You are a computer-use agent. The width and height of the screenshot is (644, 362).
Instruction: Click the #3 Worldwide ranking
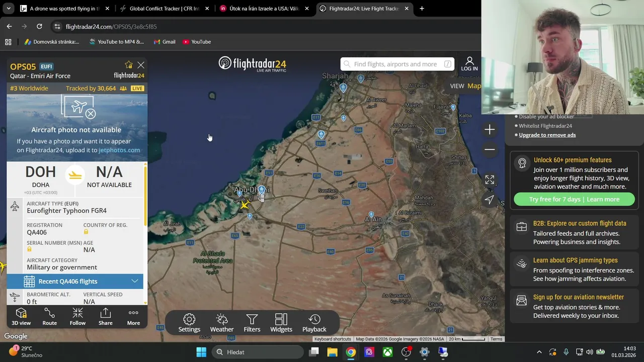coord(29,88)
